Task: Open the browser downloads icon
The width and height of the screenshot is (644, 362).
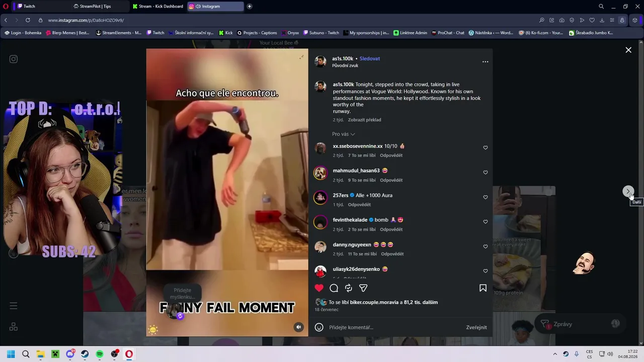Action: coord(602,20)
